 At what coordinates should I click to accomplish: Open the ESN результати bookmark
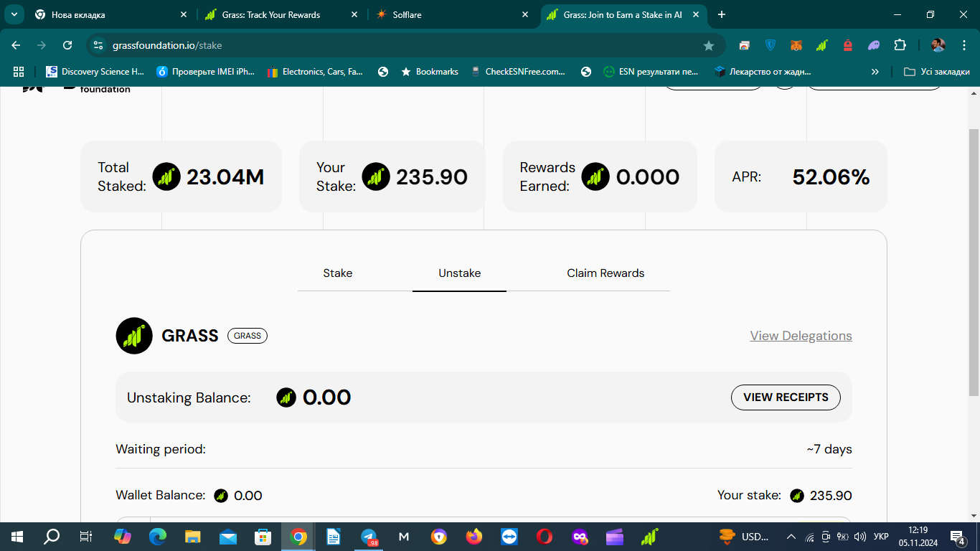pos(651,72)
